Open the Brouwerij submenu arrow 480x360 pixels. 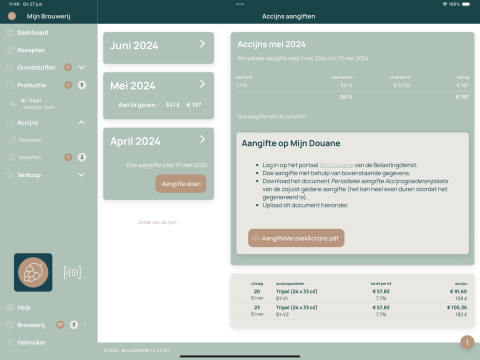85,325
